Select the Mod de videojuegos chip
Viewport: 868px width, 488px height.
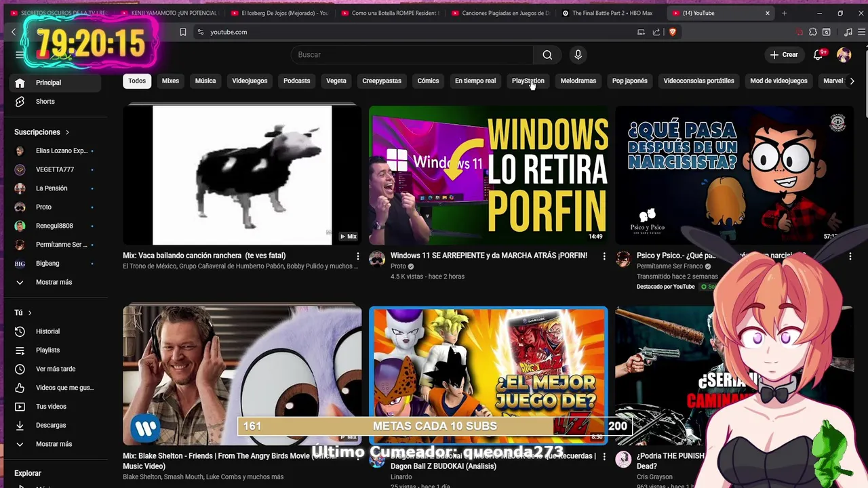coord(778,81)
